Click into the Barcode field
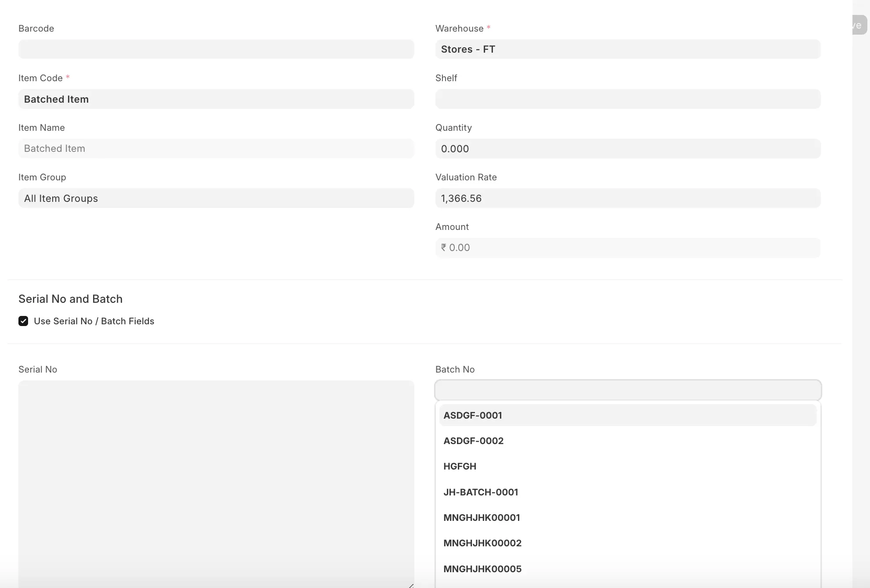 coord(216,49)
